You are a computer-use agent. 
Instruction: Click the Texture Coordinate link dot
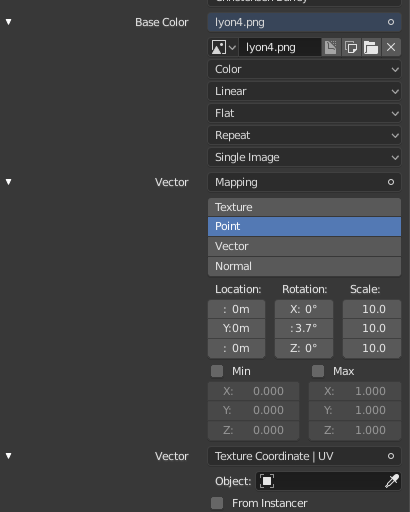coord(391,456)
